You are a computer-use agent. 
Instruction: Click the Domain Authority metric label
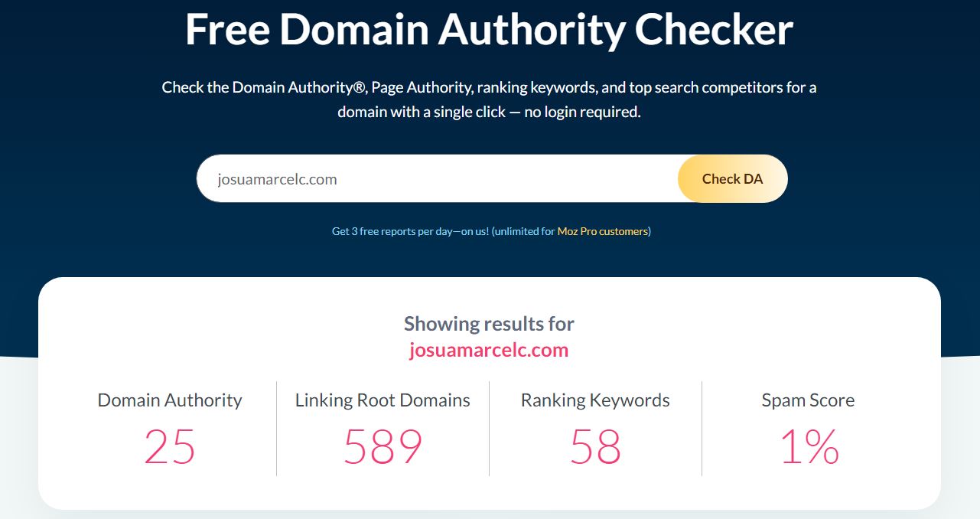(169, 400)
